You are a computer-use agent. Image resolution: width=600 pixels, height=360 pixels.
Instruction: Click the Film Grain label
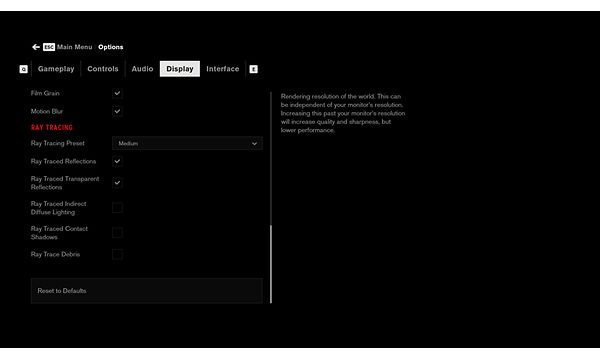click(x=45, y=93)
